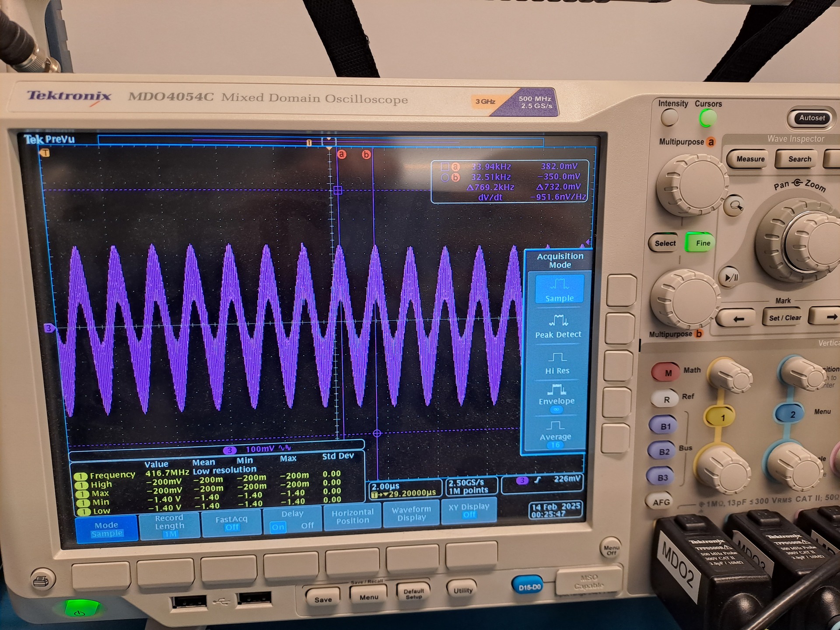Choose Envelope acquisition mode
The width and height of the screenshot is (840, 630).
pos(556,395)
